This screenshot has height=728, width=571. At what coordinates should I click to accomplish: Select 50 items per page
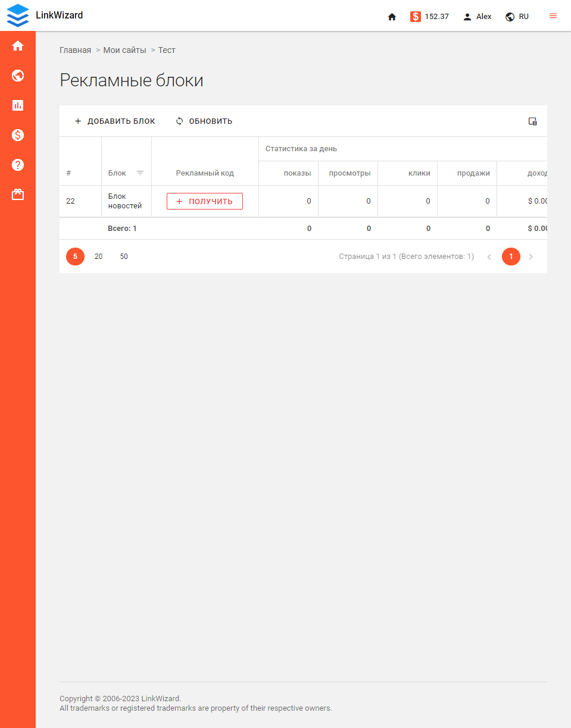(x=123, y=257)
